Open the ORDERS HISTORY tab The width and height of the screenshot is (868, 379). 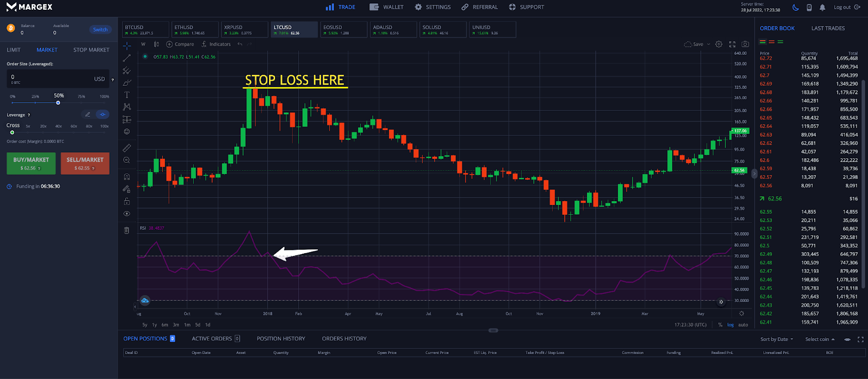(344, 338)
